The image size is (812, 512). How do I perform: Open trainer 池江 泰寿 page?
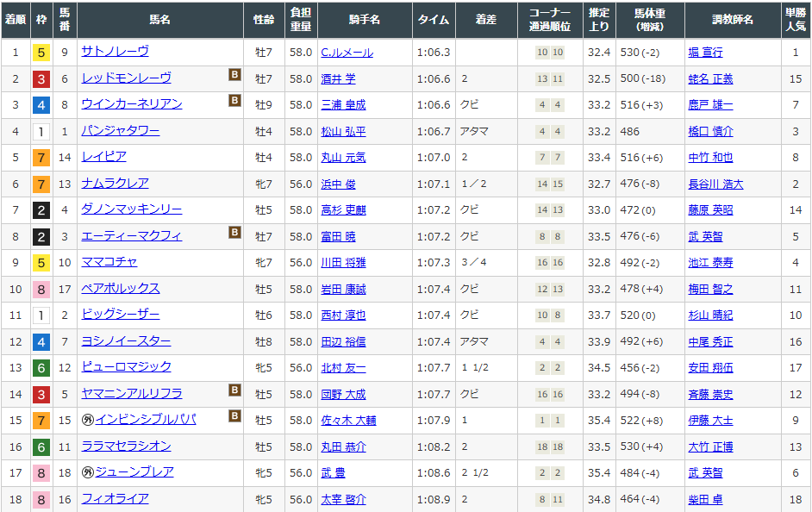[710, 263]
